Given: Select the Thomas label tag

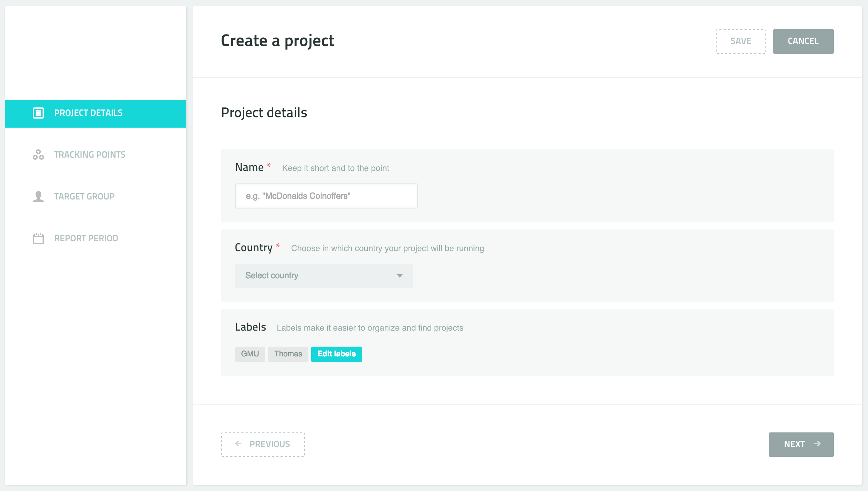Looking at the screenshot, I should 288,354.
